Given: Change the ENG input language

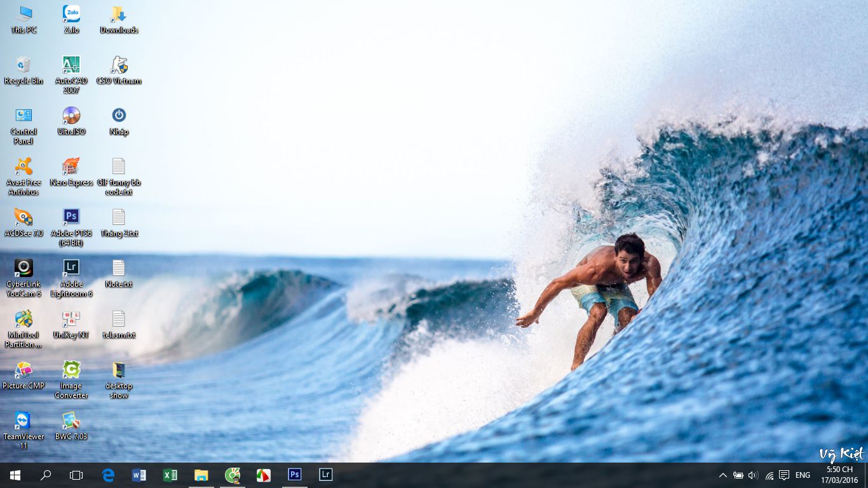Looking at the screenshot, I should (803, 475).
